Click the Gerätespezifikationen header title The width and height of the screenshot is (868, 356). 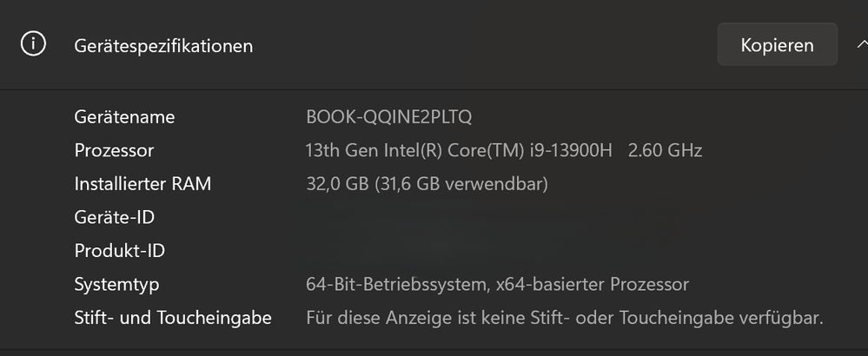(x=163, y=46)
